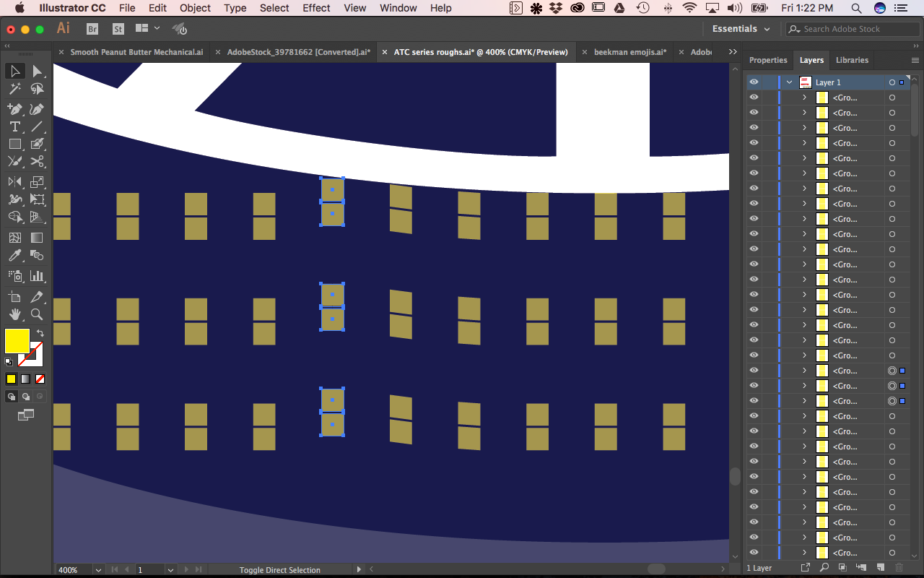Select the Column Graph tool

(37, 276)
